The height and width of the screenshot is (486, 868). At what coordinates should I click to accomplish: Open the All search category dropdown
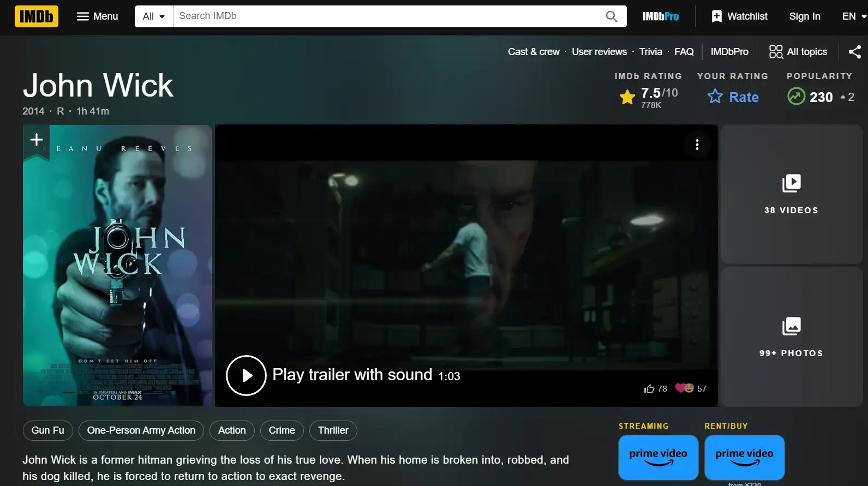coord(154,16)
